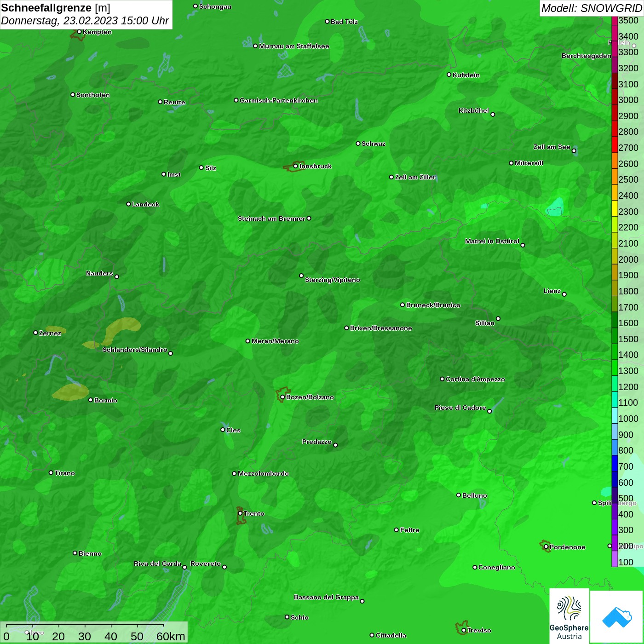Click the Nauders label
The height and width of the screenshot is (644, 644).
point(99,273)
